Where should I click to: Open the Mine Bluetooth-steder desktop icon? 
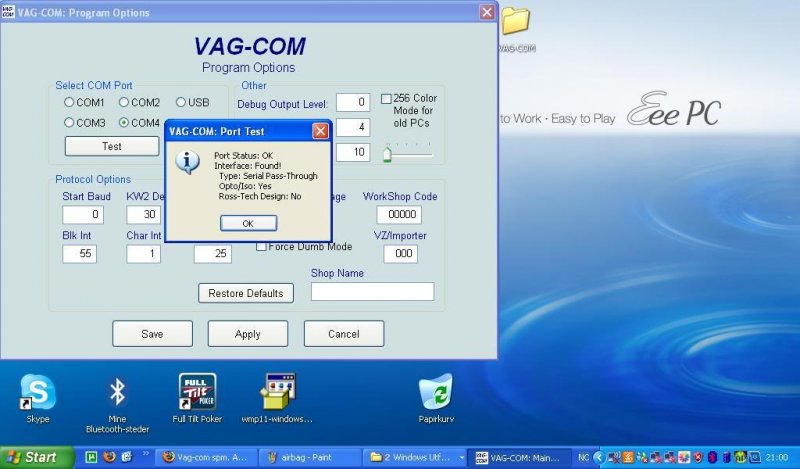[117, 392]
